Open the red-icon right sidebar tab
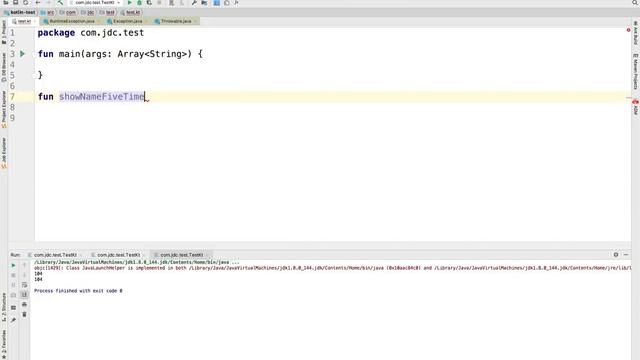The image size is (640, 360). pos(636,107)
